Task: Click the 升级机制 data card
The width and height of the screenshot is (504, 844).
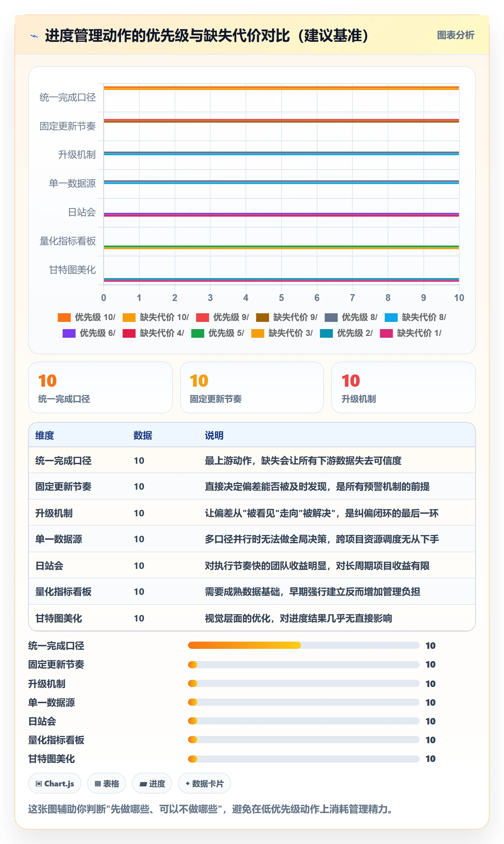Action: tap(404, 387)
